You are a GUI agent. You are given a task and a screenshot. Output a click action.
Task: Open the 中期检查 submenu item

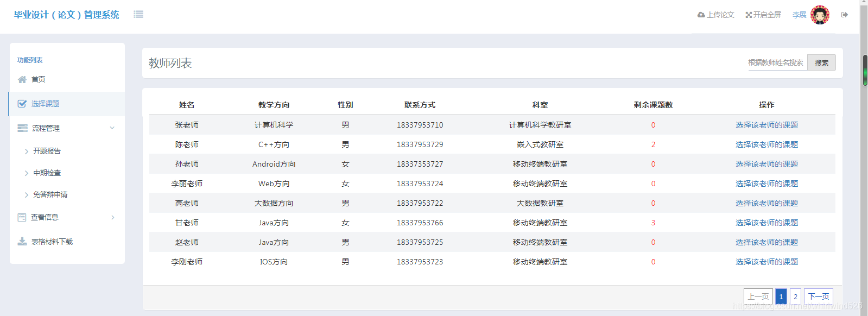coord(47,173)
